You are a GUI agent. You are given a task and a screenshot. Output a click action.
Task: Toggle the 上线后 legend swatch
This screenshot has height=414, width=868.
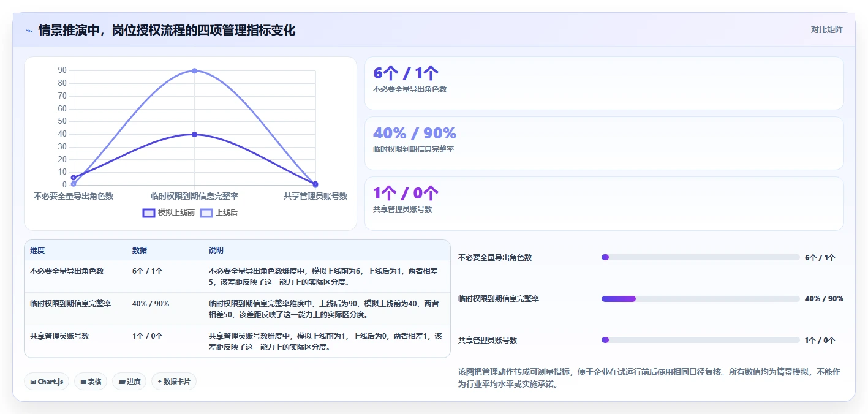(206, 213)
